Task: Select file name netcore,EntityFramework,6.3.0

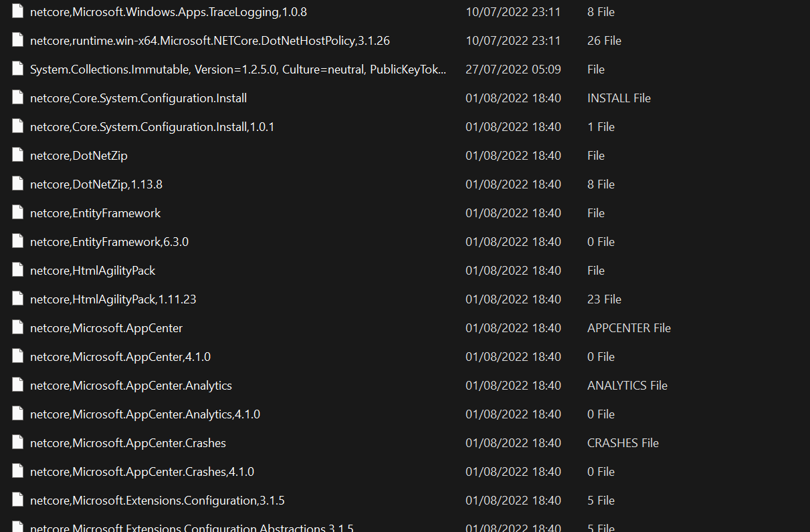Action: (x=109, y=242)
